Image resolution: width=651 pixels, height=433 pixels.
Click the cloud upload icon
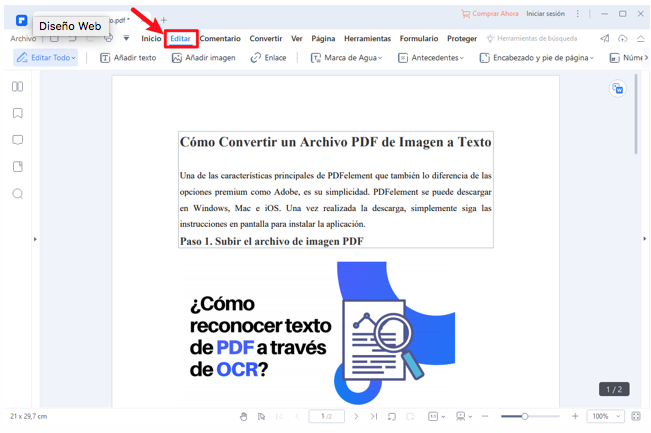(x=622, y=39)
